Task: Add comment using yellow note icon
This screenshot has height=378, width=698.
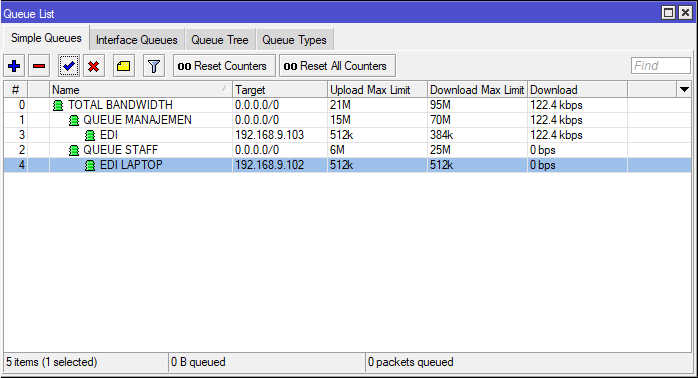Action: (x=124, y=66)
